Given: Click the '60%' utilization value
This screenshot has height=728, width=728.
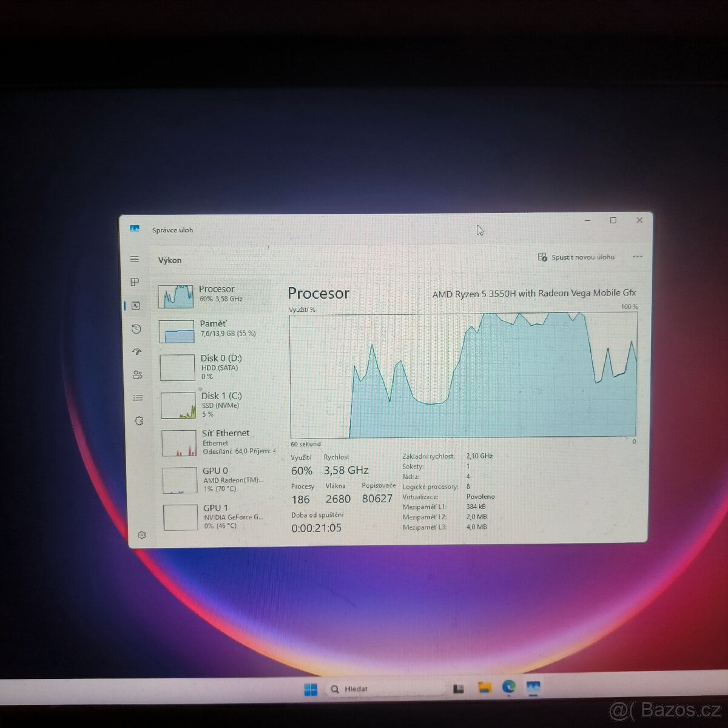Looking at the screenshot, I should point(302,471).
